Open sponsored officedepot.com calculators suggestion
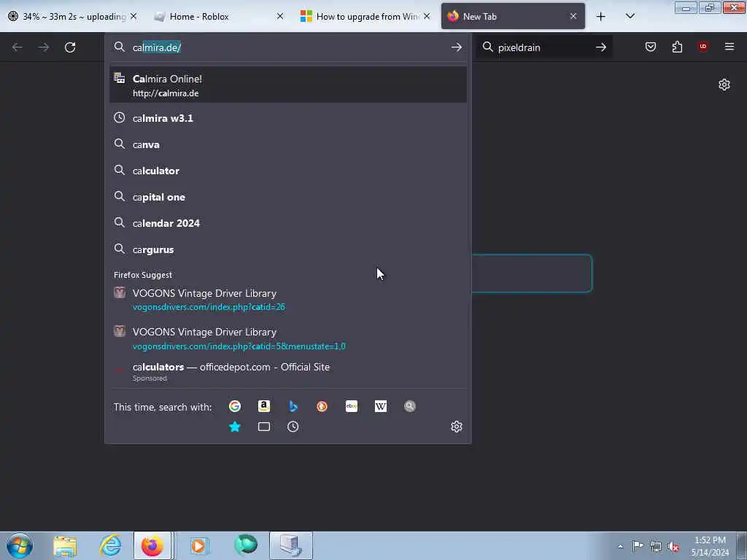The width and height of the screenshot is (747, 560). tap(288, 371)
